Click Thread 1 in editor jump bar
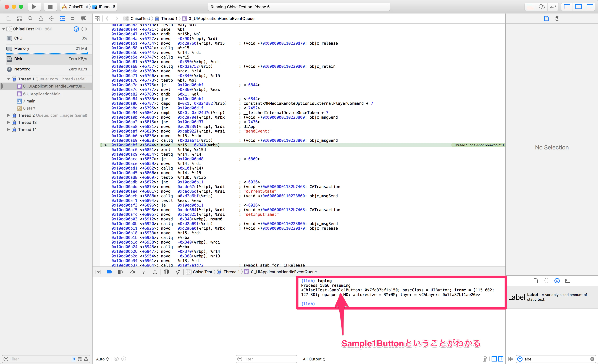Viewport: 598px width, 364px height. 166,19
